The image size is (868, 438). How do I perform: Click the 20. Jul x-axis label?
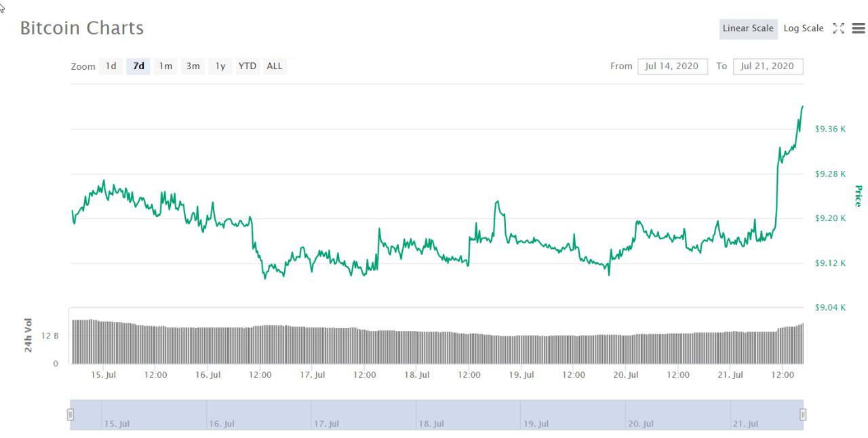click(x=626, y=375)
